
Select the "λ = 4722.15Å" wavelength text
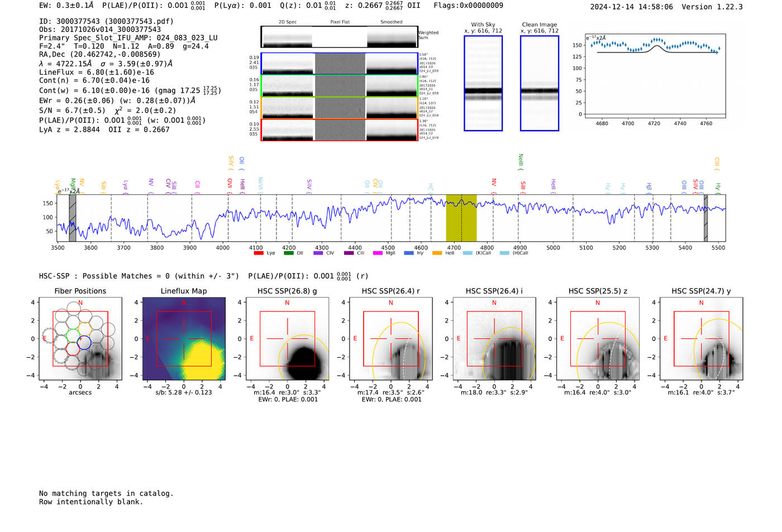click(65, 64)
